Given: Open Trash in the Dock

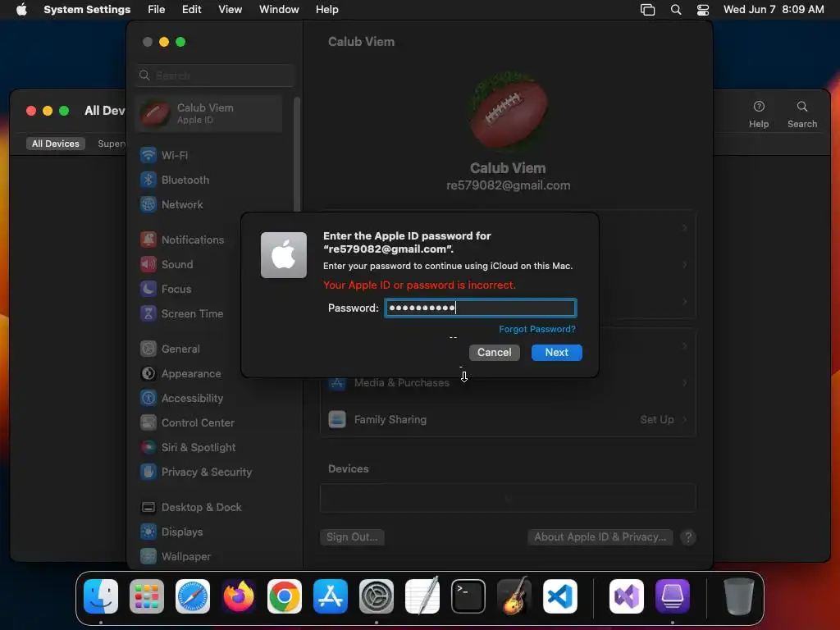Looking at the screenshot, I should pos(739,596).
